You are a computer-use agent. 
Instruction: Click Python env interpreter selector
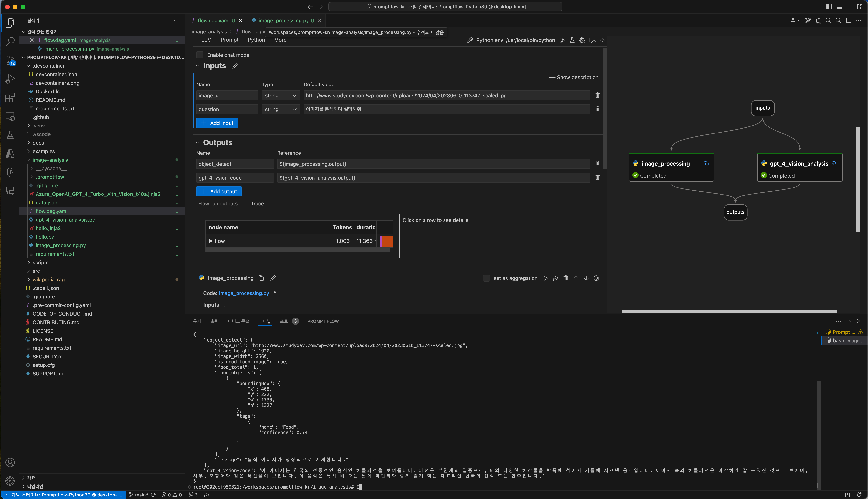point(511,40)
